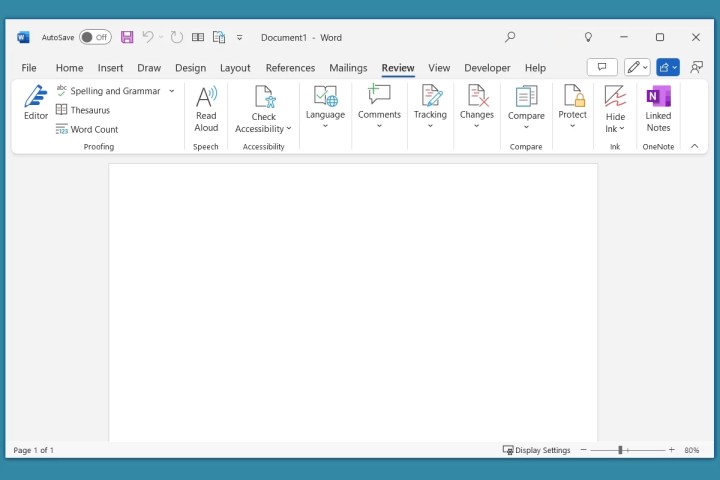Click the Thesaurus icon
Viewport: 720px width, 480px height.
click(62, 110)
